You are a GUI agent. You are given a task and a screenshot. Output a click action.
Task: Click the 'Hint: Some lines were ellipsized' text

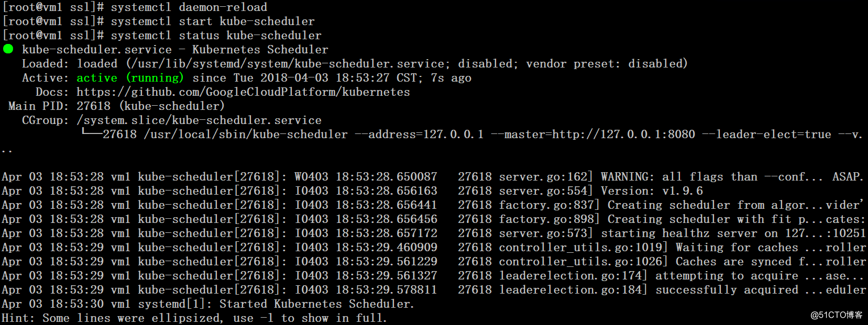194,318
